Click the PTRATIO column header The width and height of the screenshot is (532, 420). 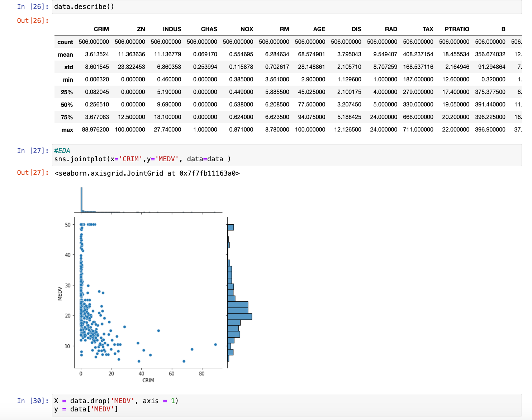pyautogui.click(x=457, y=29)
